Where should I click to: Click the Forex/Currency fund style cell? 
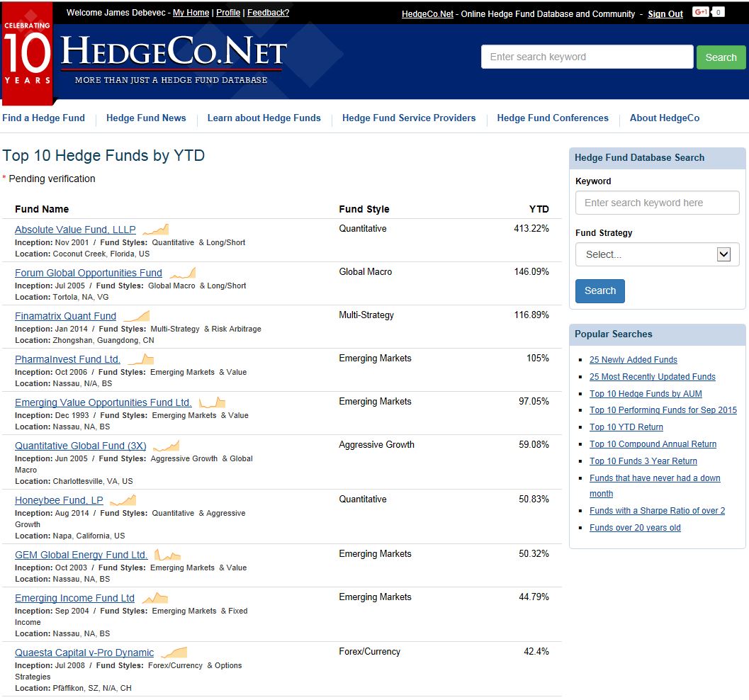pyautogui.click(x=369, y=652)
